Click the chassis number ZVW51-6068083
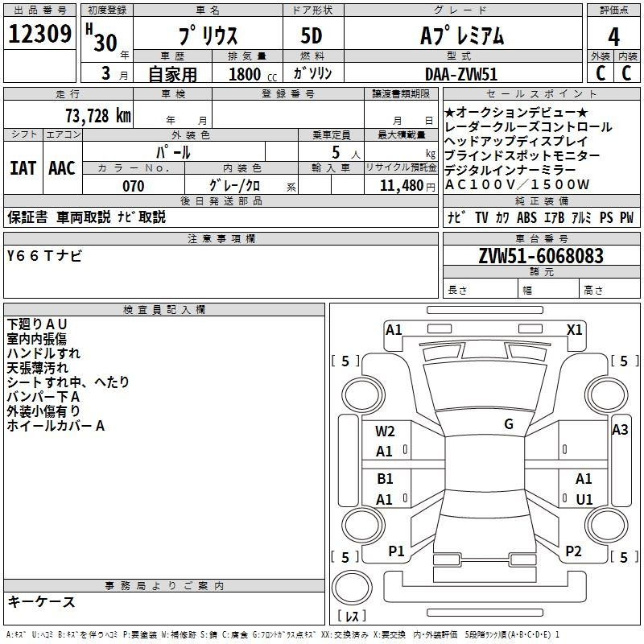The width and height of the screenshot is (644, 644). [x=541, y=256]
